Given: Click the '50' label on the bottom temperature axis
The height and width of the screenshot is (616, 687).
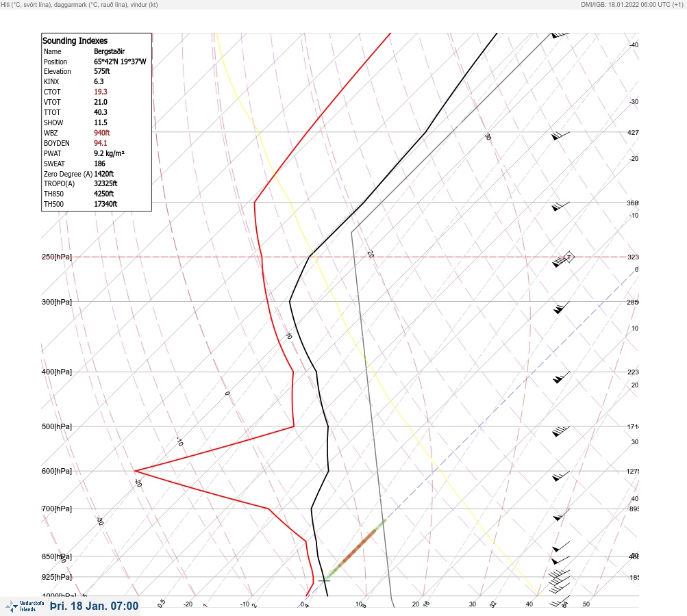Looking at the screenshot, I should click(586, 604).
